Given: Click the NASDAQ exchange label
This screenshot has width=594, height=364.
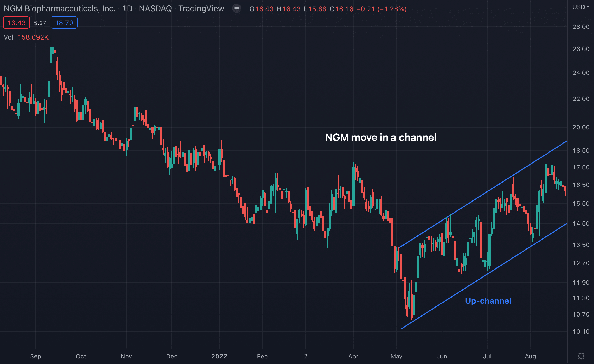Looking at the screenshot, I should click(x=155, y=9).
